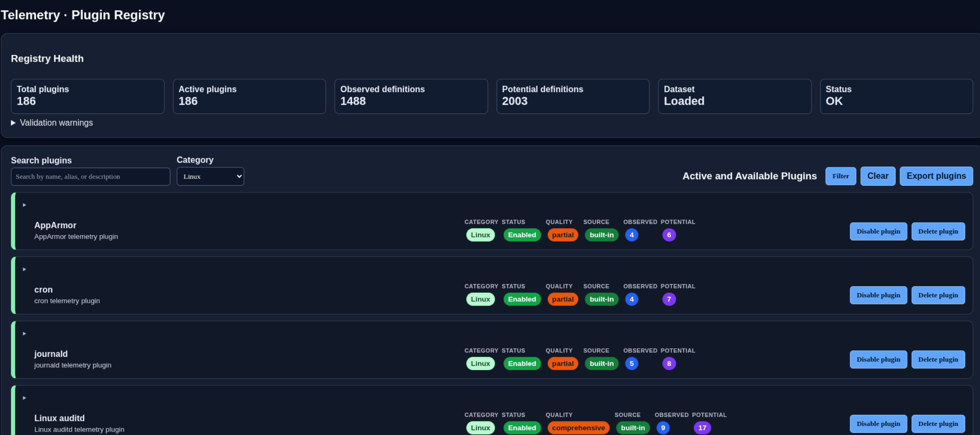
Task: Click journald's Enabled status badge
Action: coord(522,364)
